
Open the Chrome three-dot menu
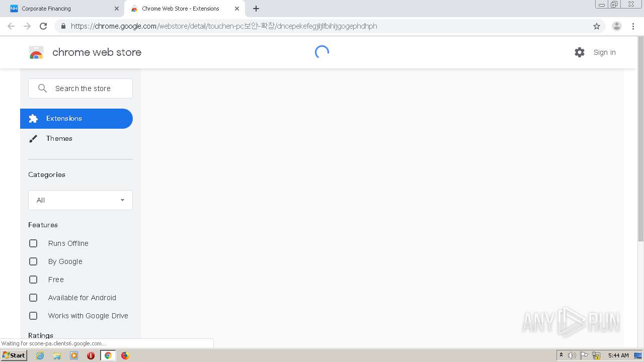(x=633, y=26)
